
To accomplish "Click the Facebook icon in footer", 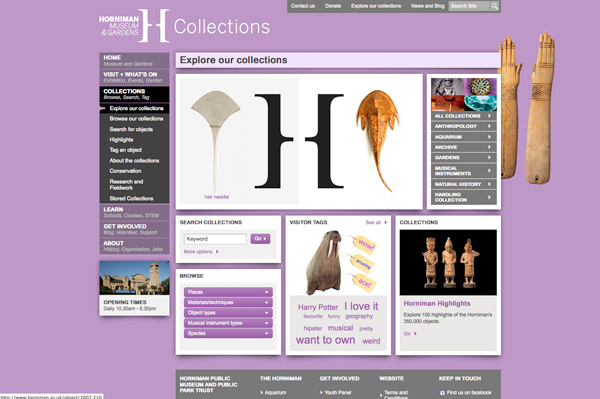I will 442,393.
